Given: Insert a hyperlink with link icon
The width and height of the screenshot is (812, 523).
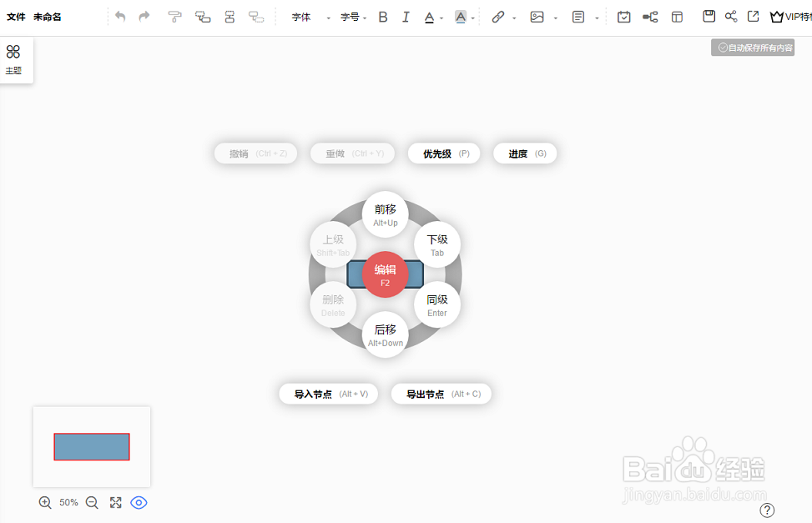Looking at the screenshot, I should pyautogui.click(x=497, y=17).
